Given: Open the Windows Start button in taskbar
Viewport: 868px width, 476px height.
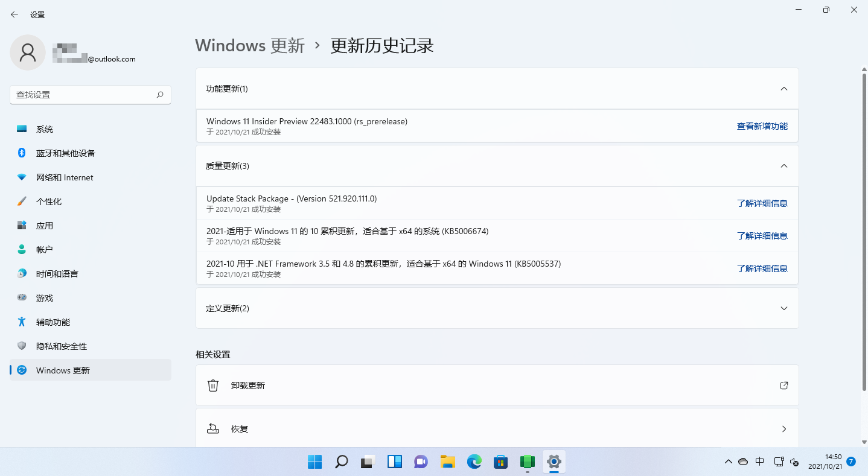Looking at the screenshot, I should pos(314,462).
